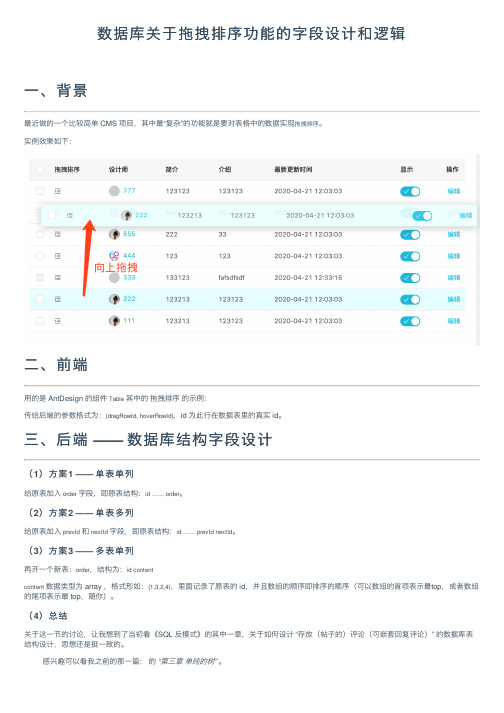Image resolution: width=504 pixels, height=713 pixels.
Task: Click the colorful avatar icon next to 444
Action: [x=114, y=256]
